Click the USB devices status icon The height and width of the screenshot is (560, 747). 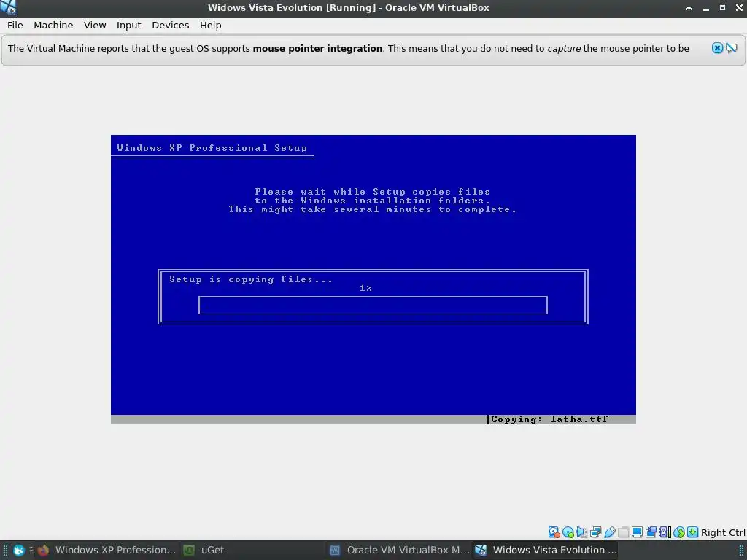coord(610,532)
